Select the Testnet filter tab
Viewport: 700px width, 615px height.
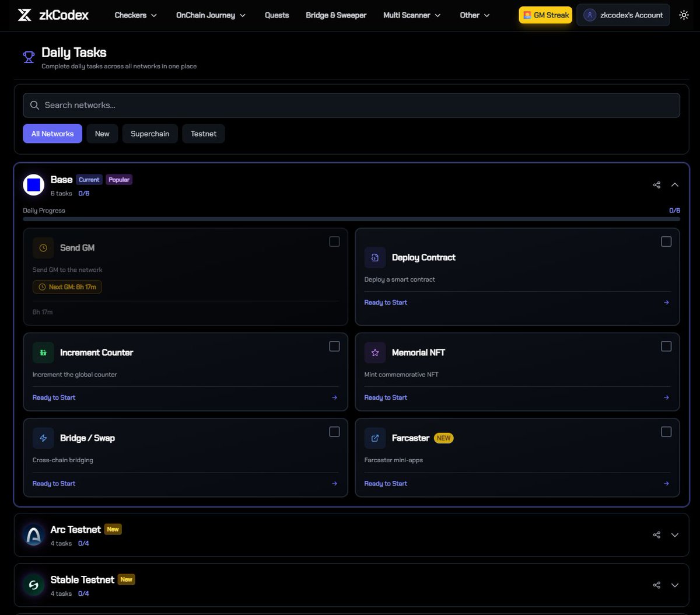(x=204, y=134)
